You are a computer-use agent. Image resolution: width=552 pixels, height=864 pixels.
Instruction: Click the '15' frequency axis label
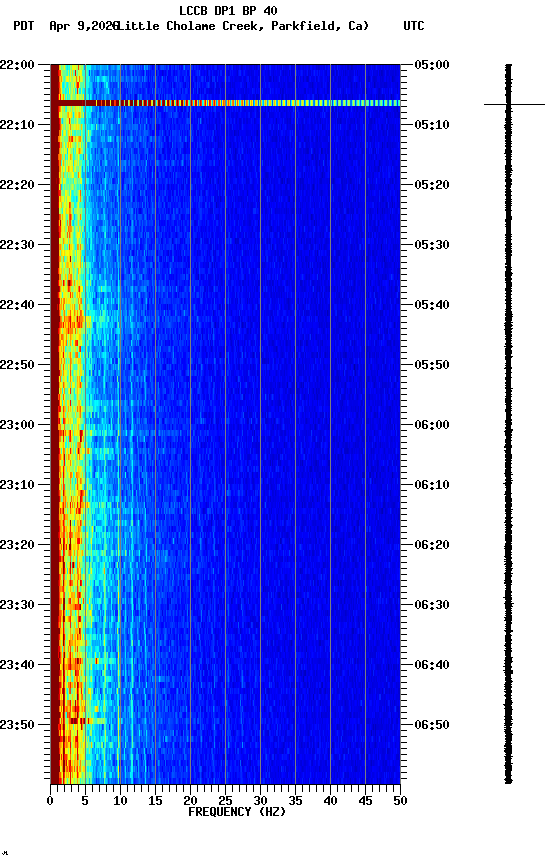coord(155,801)
